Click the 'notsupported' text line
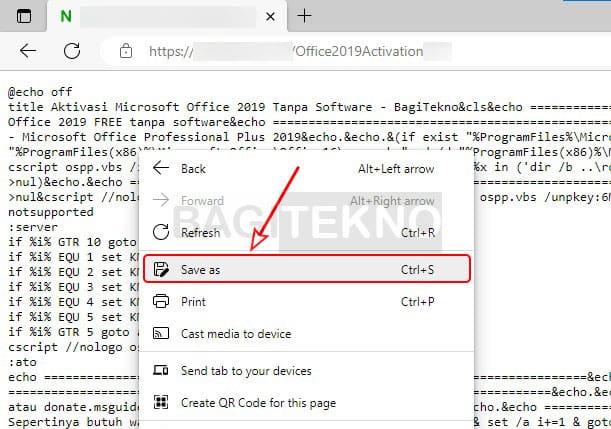This screenshot has width=611, height=429. coord(51,212)
